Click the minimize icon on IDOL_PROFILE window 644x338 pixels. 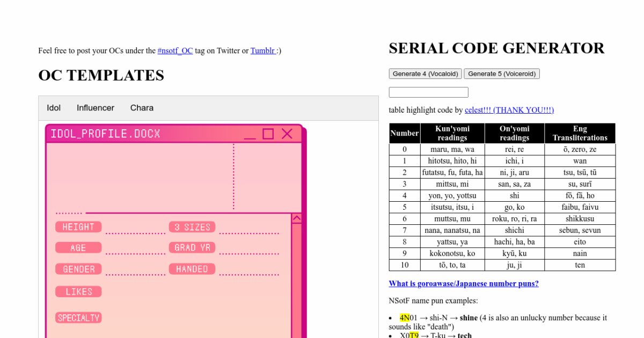[x=250, y=134]
